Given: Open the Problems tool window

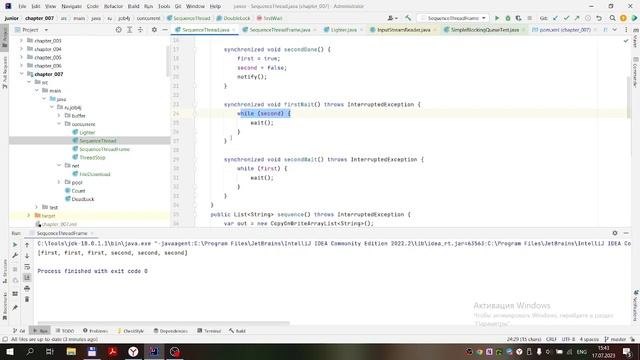Looking at the screenshot, I should coord(95,331).
